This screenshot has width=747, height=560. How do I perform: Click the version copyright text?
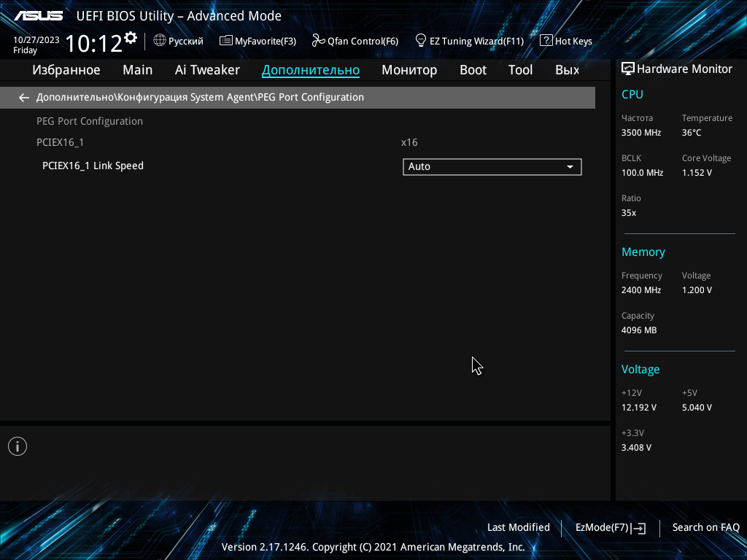tap(373, 547)
